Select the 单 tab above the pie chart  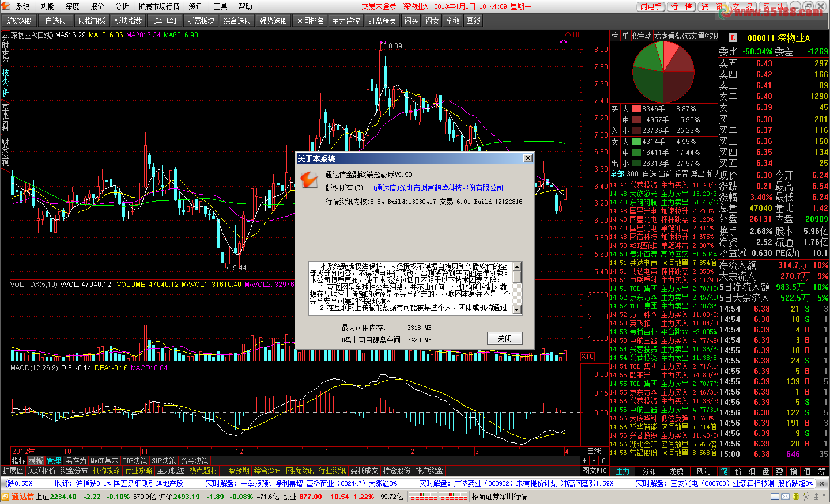tap(625, 36)
